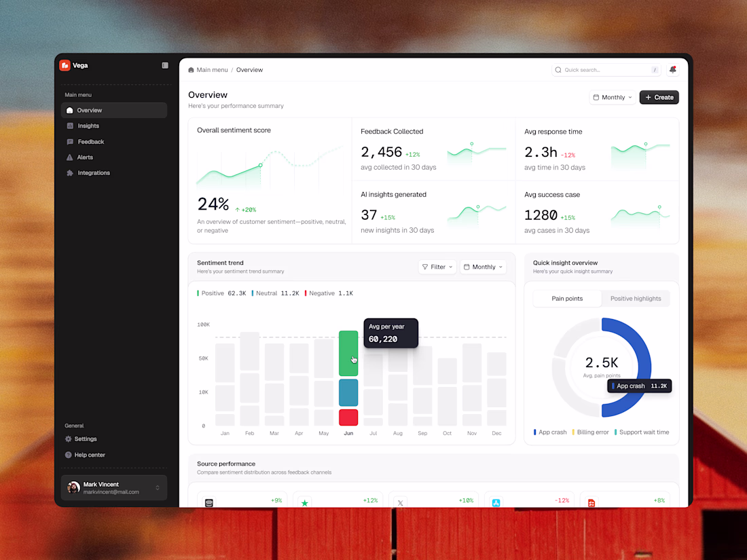This screenshot has width=747, height=560.
Task: Click the Vega logo icon
Action: click(65, 65)
